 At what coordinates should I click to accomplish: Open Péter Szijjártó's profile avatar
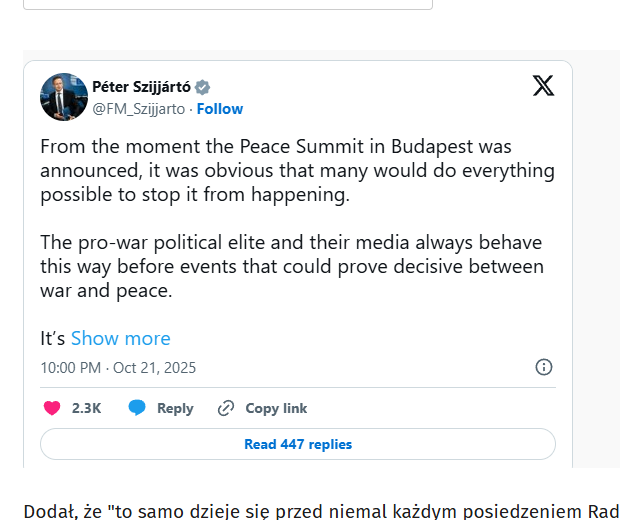click(63, 96)
